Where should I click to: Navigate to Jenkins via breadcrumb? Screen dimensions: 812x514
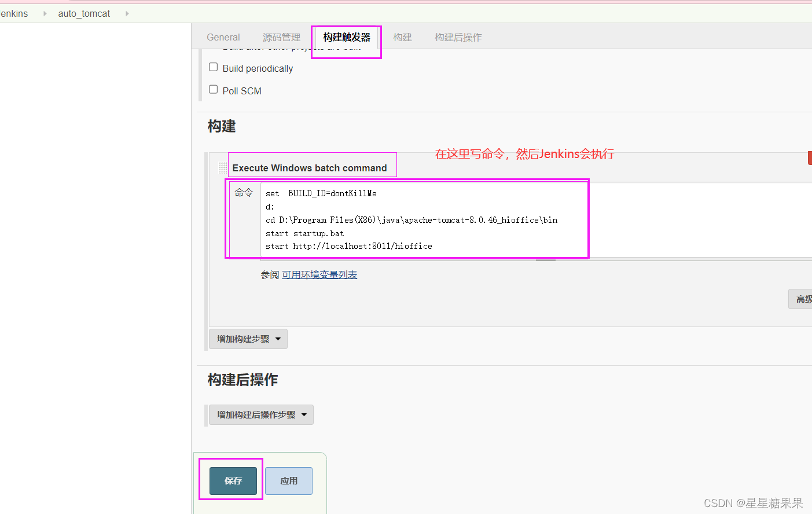[x=13, y=13]
